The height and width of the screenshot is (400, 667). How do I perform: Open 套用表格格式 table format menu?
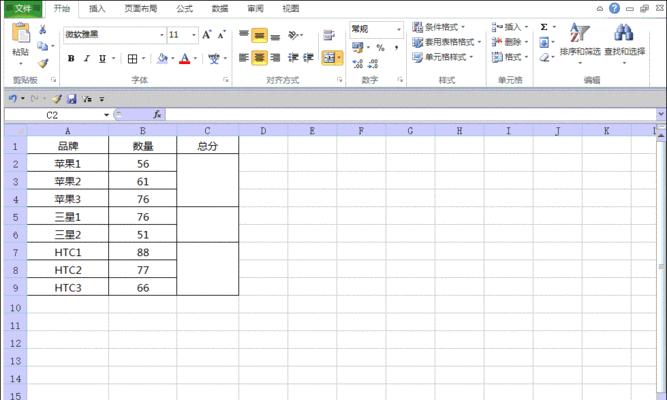coord(447,42)
